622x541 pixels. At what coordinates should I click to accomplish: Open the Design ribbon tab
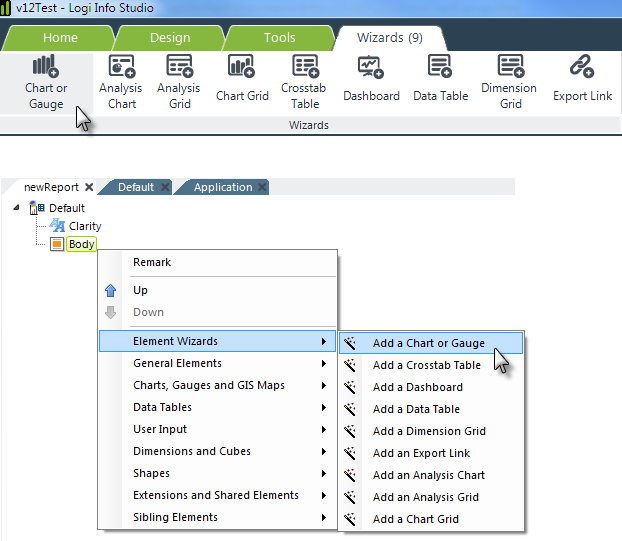click(x=170, y=38)
